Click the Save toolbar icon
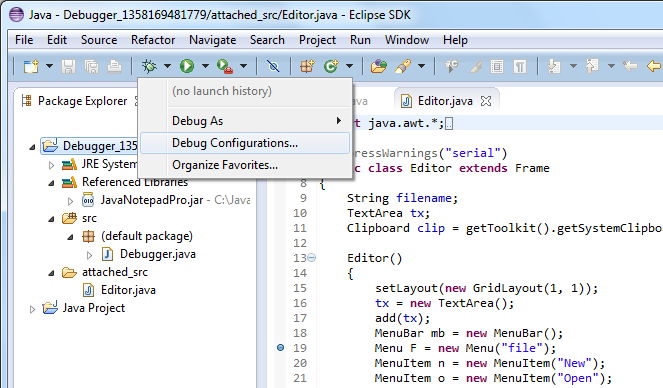 tap(68, 66)
